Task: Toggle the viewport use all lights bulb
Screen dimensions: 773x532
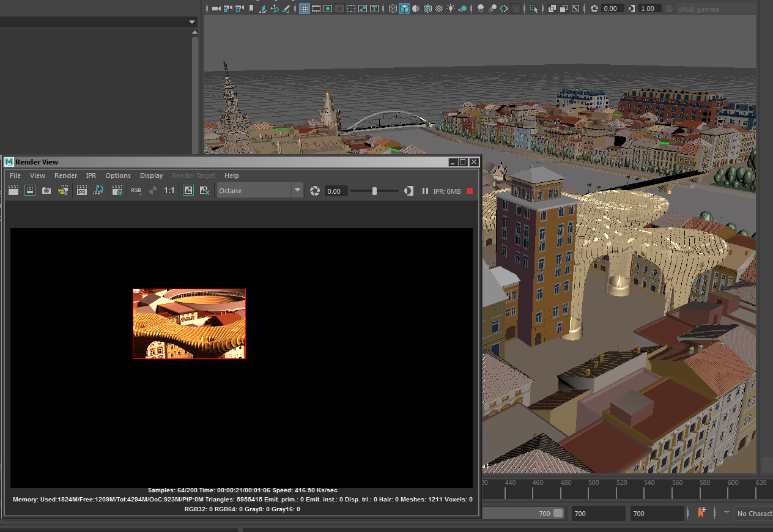Action: [x=451, y=9]
